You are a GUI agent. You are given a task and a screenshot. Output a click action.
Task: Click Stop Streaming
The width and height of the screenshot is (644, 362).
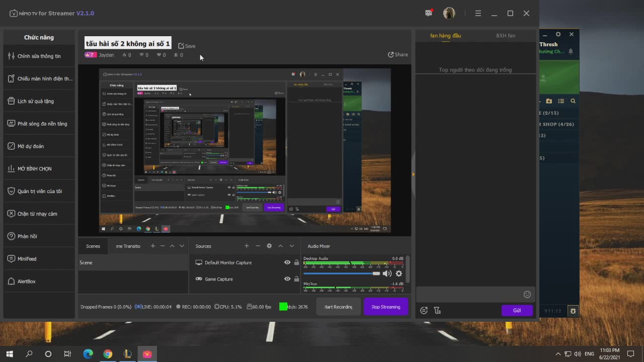click(385, 306)
